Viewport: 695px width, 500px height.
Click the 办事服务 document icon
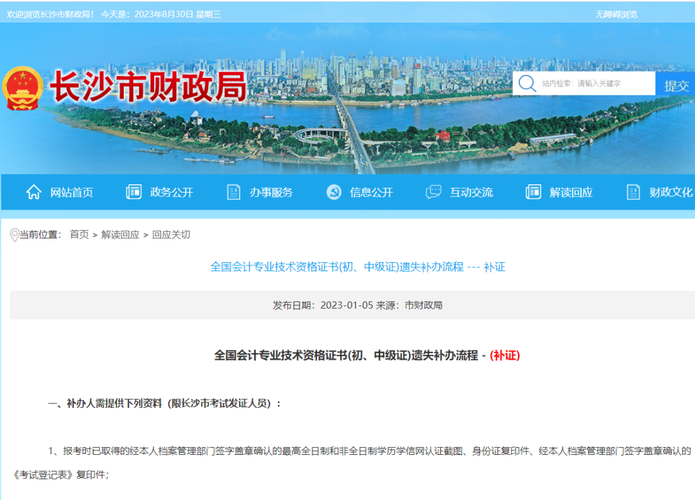[x=234, y=192]
